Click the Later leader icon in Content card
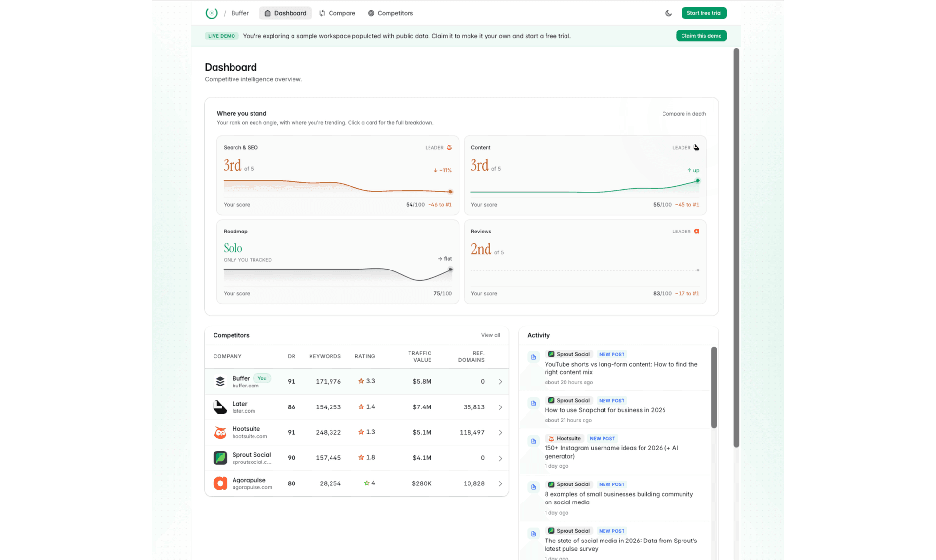Screen dimensions: 936x560 click(696, 148)
